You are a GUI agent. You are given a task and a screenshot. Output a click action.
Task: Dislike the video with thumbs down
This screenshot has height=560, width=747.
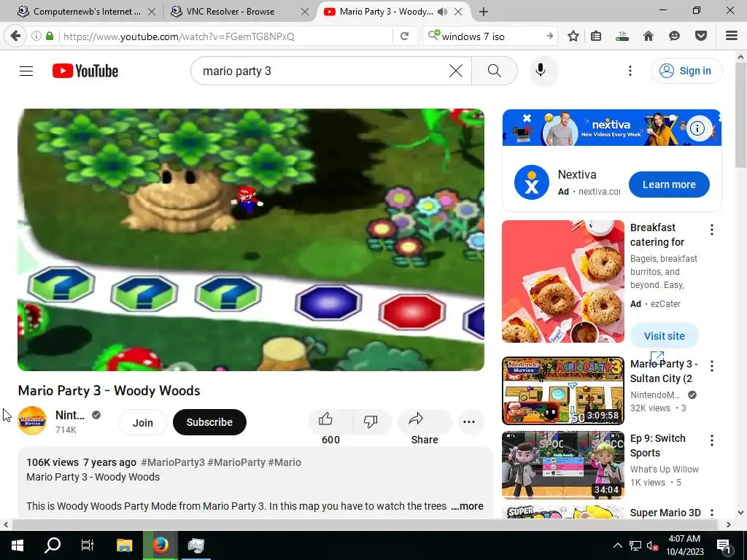tap(370, 421)
